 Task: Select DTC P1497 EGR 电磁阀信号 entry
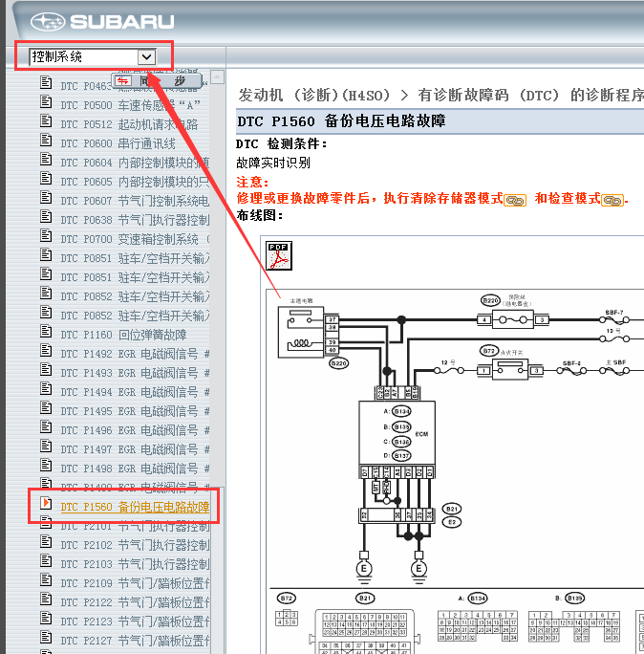pyautogui.click(x=135, y=450)
